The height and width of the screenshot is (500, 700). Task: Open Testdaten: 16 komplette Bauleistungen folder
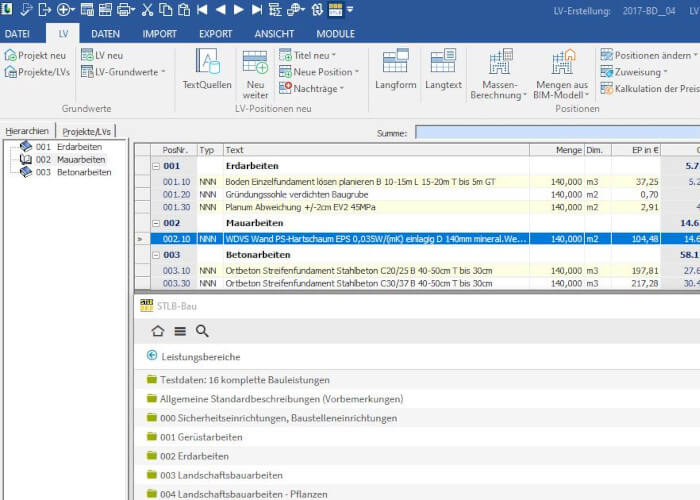[238, 380]
